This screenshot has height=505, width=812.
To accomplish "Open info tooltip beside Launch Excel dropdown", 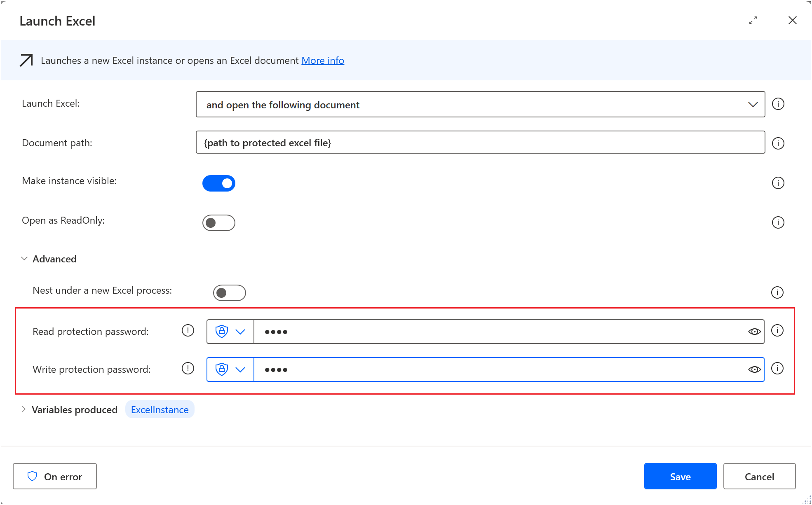I will coord(778,104).
